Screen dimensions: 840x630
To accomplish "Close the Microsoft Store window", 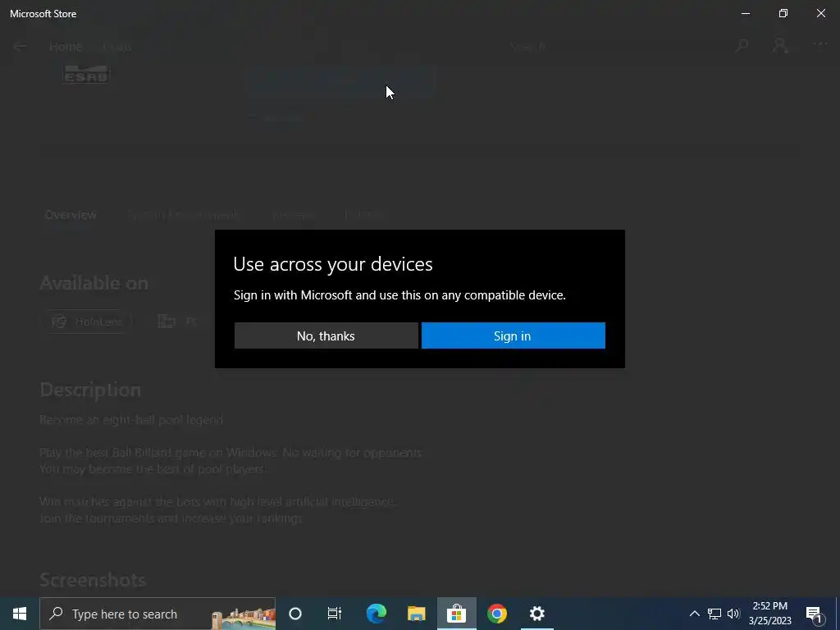I will click(x=820, y=13).
